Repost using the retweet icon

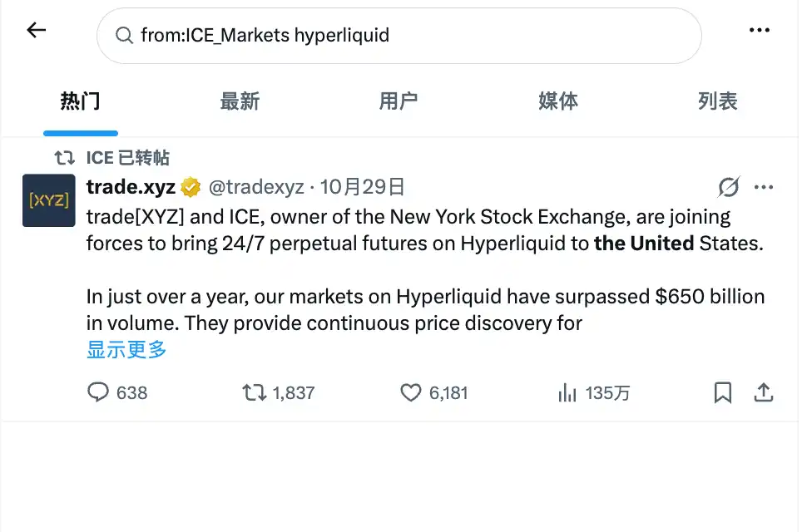pos(255,392)
